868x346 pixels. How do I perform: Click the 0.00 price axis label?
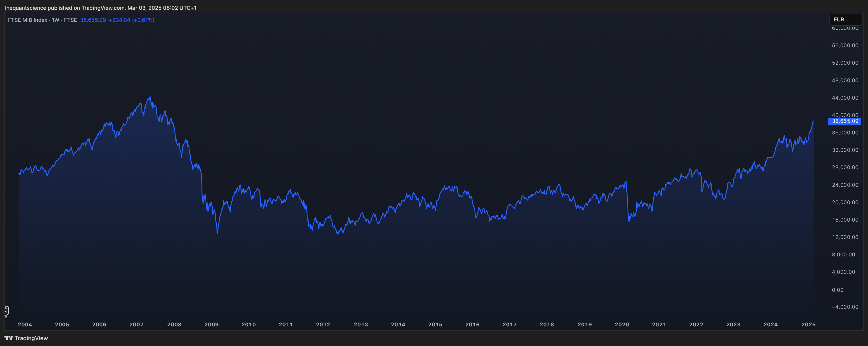point(838,290)
